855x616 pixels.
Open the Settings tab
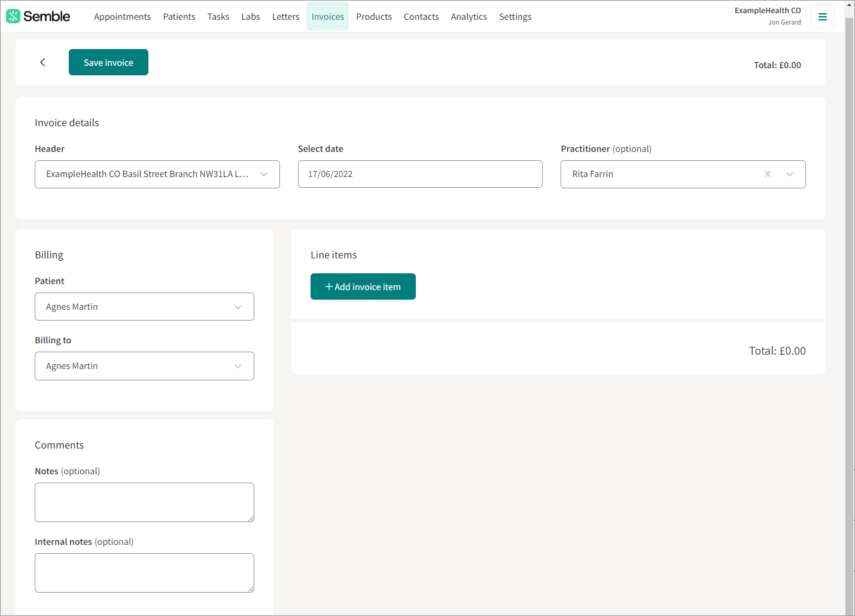click(x=515, y=17)
